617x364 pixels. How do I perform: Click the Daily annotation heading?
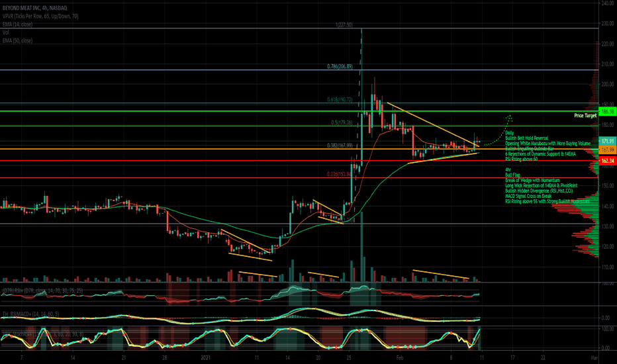click(510, 133)
